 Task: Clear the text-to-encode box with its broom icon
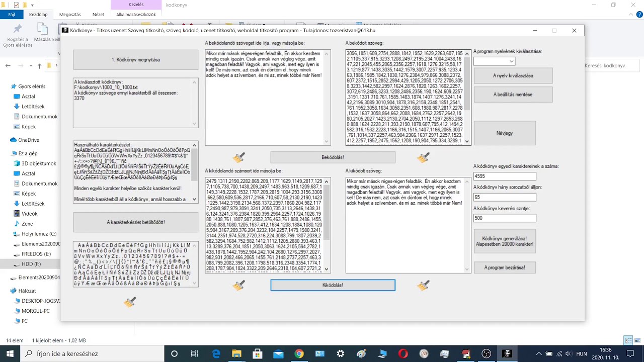(x=238, y=158)
